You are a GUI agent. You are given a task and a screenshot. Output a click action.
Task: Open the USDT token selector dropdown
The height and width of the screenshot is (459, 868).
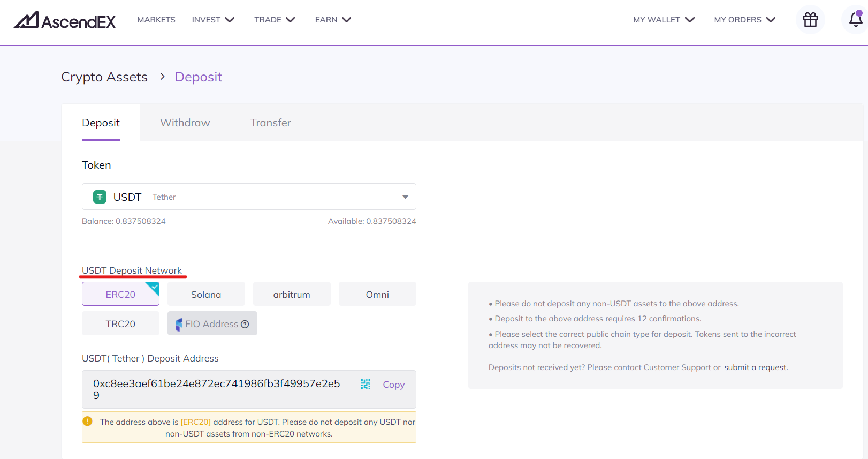coord(249,197)
